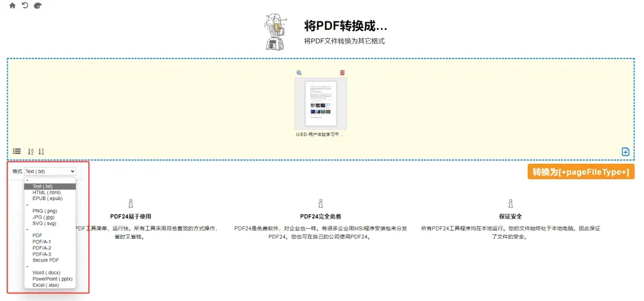Select Secure PDF format option

pyautogui.click(x=49, y=260)
